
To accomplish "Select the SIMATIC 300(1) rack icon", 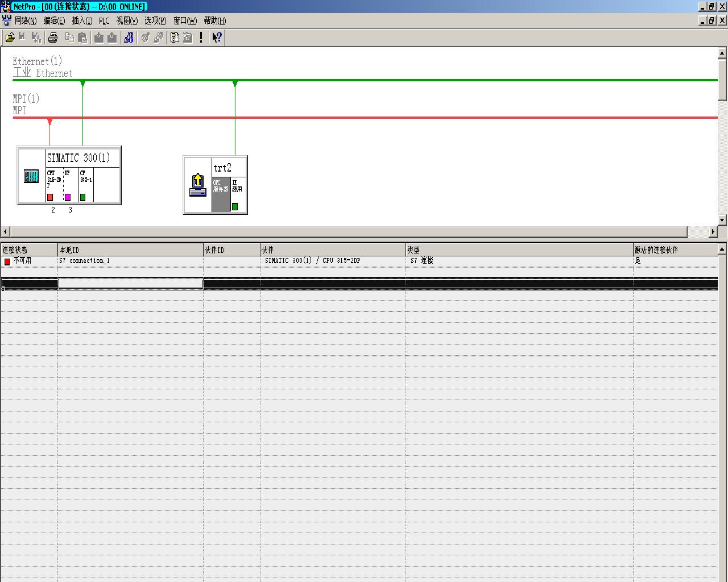I will tap(31, 176).
